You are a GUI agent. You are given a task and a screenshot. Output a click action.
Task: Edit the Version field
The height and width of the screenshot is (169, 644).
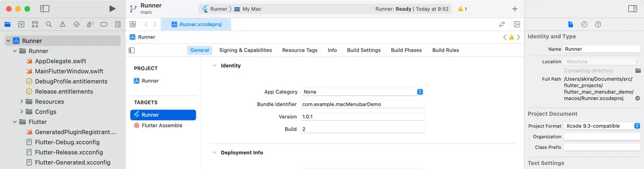point(362,117)
